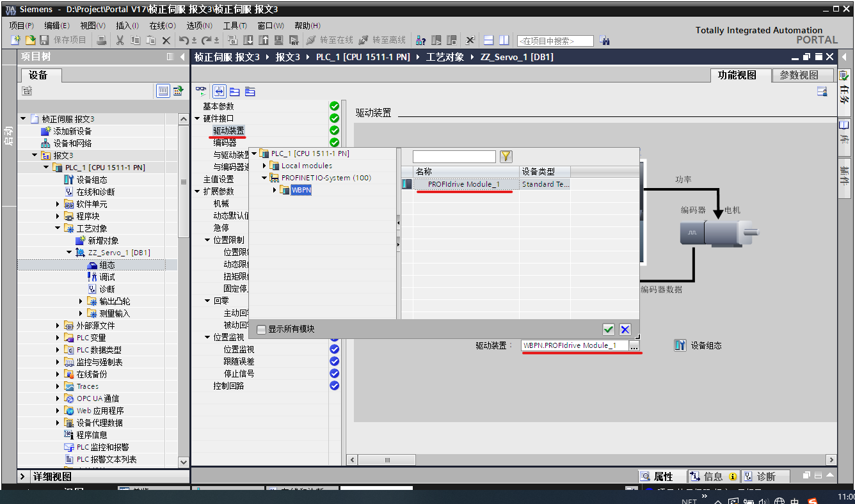Click the delete X toolbar icon

pos(166,40)
